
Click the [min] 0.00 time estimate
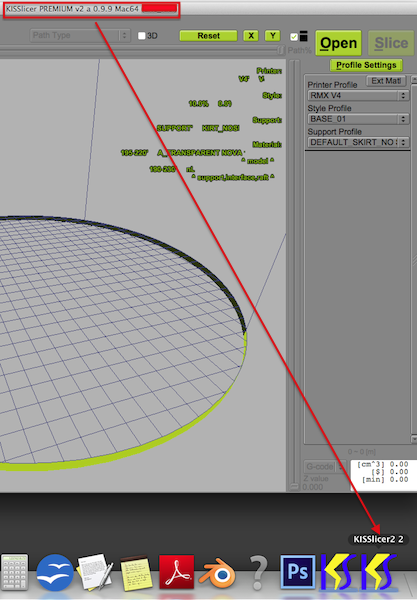coord(385,479)
